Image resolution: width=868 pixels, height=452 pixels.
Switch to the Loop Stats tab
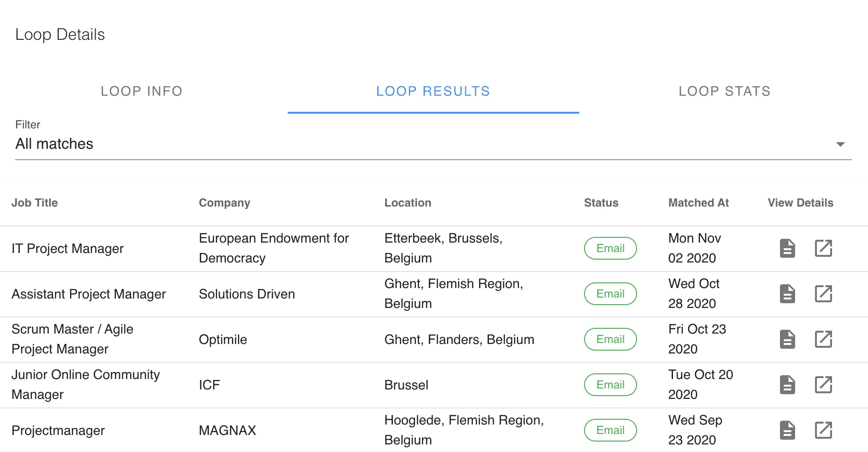tap(725, 91)
